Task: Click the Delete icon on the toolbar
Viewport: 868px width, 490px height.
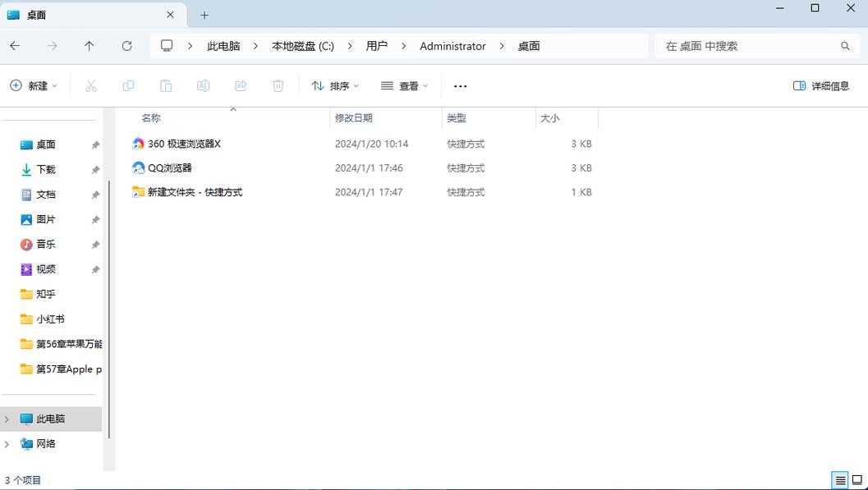Action: point(278,85)
